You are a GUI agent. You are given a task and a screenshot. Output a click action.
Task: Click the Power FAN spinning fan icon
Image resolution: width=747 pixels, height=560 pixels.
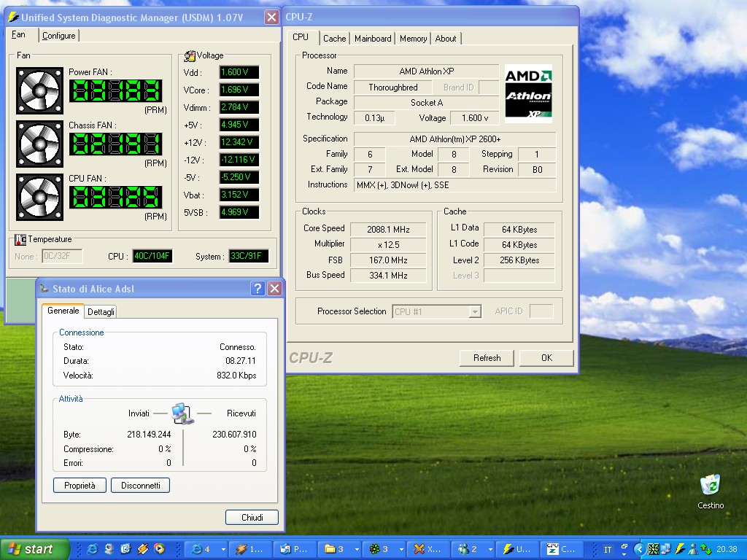(39, 90)
